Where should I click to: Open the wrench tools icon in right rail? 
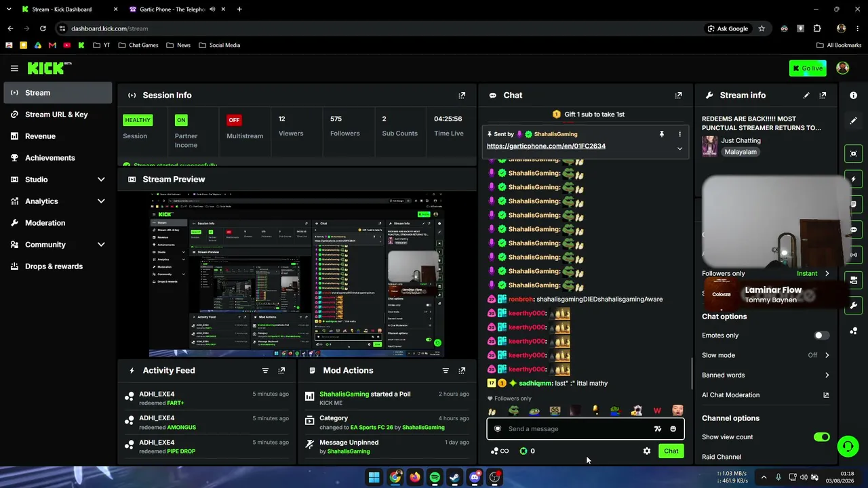point(854,306)
